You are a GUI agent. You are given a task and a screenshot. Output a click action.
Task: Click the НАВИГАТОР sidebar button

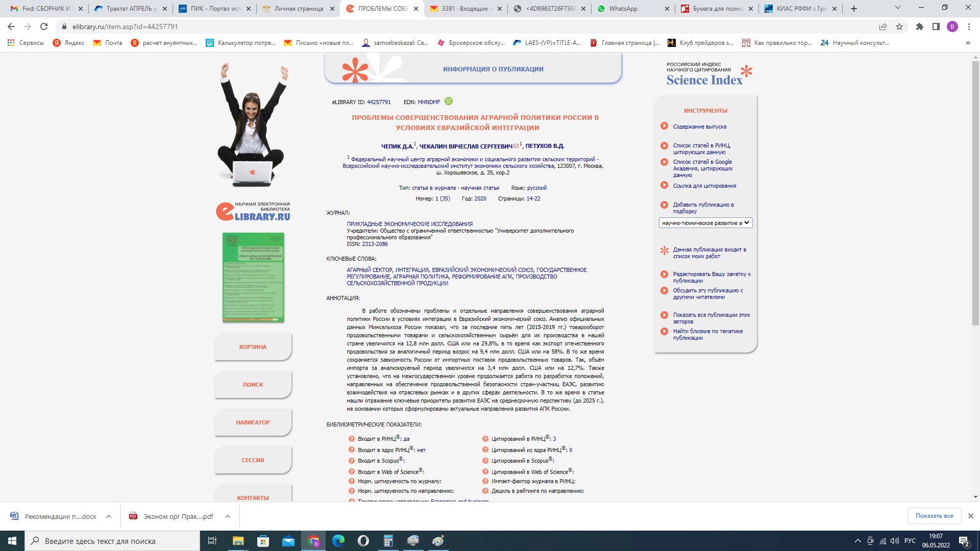click(253, 422)
